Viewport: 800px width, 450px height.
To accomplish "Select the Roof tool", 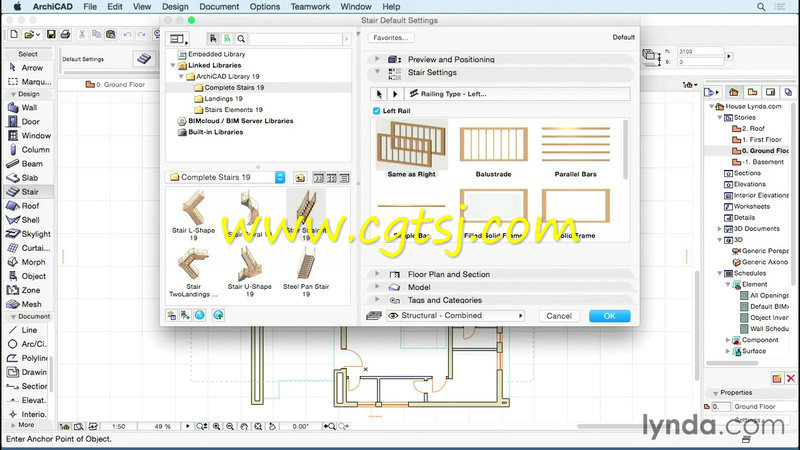I will 28,206.
